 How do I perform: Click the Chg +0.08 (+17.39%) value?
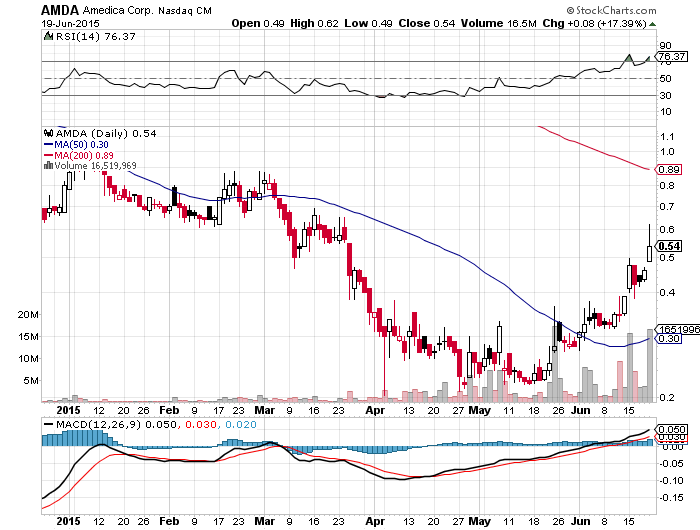[x=595, y=23]
